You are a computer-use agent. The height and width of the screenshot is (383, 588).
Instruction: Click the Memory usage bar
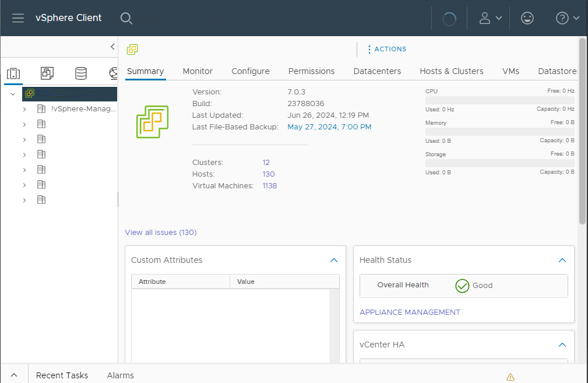(x=499, y=132)
